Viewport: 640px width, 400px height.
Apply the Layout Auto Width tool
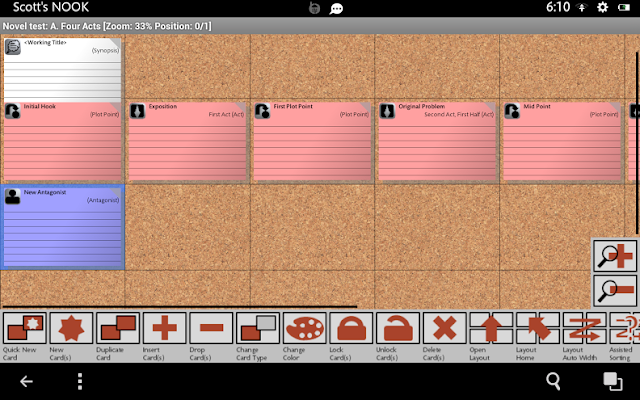pos(584,328)
